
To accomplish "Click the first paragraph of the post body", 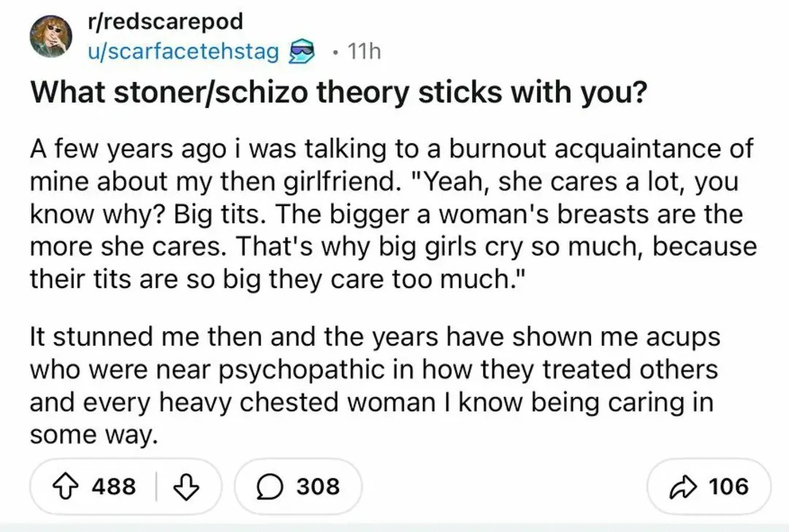I will coord(392,214).
